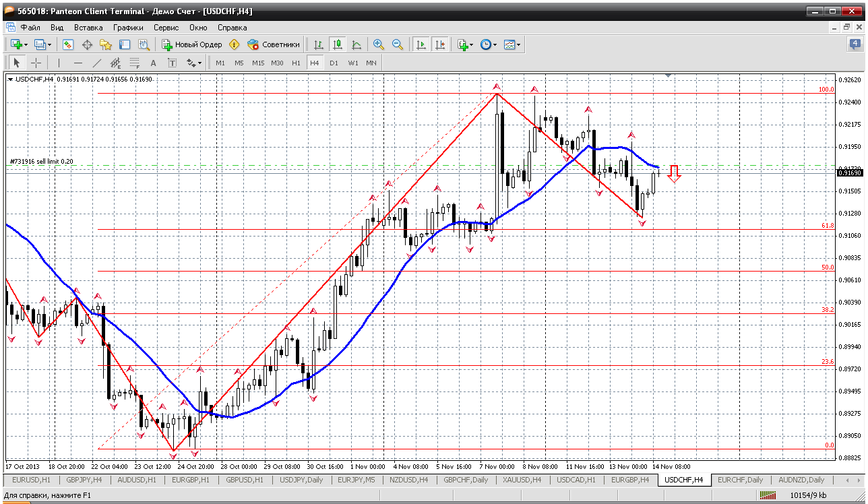Image resolution: width=868 pixels, height=504 pixels.
Task: Open the Вставка menu
Action: coord(88,28)
